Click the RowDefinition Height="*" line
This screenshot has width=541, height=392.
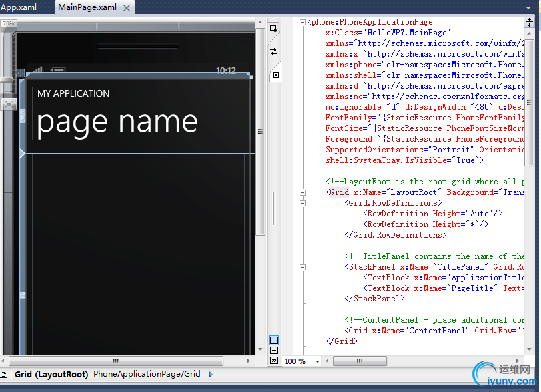[x=426, y=224]
